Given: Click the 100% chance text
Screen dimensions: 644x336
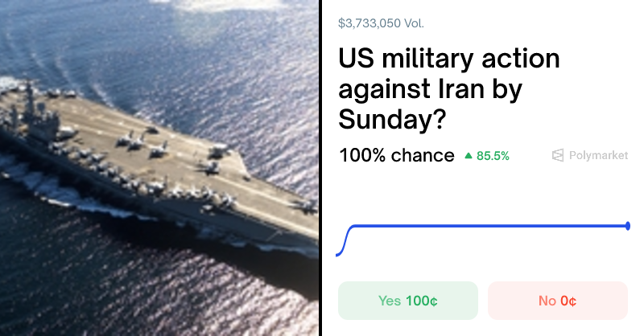Looking at the screenshot, I should point(396,155).
